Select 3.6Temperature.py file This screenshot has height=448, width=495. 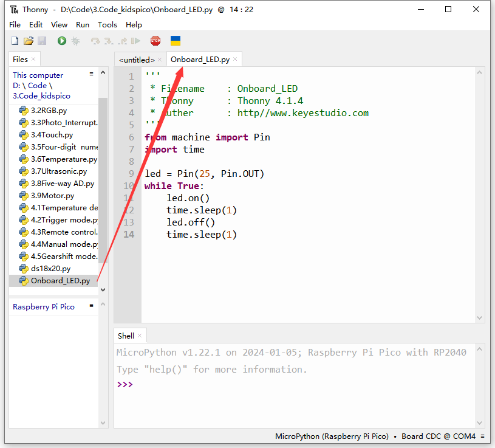54,159
